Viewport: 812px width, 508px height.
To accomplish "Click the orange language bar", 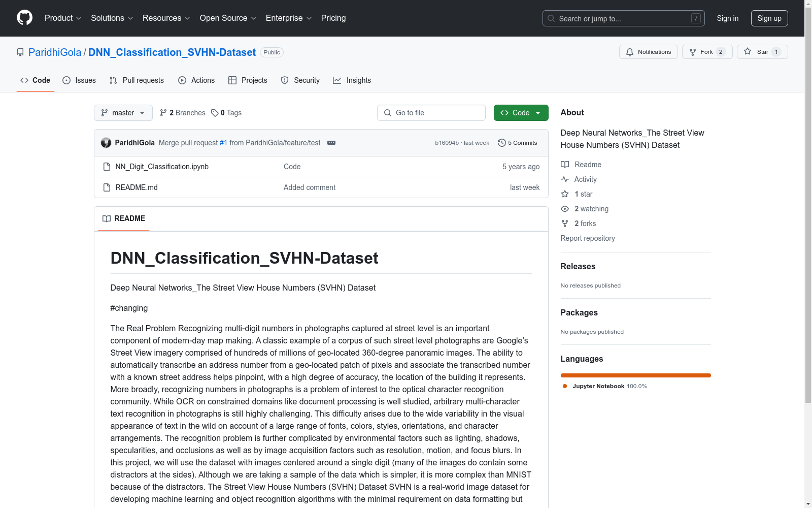I will tap(636, 375).
